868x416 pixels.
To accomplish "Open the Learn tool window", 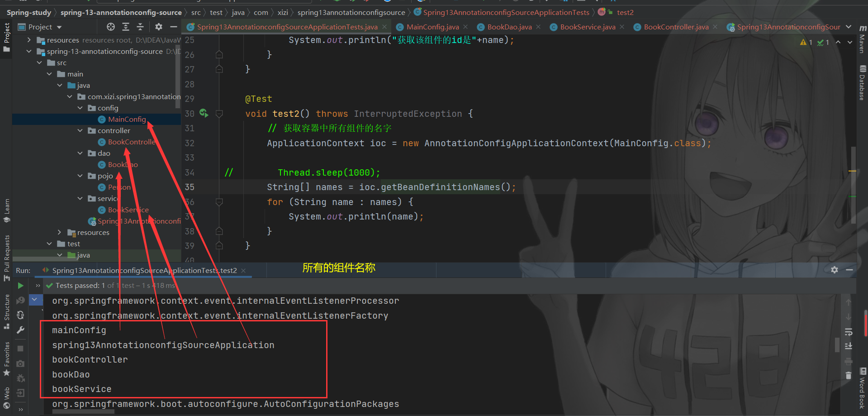I will pyautogui.click(x=6, y=210).
